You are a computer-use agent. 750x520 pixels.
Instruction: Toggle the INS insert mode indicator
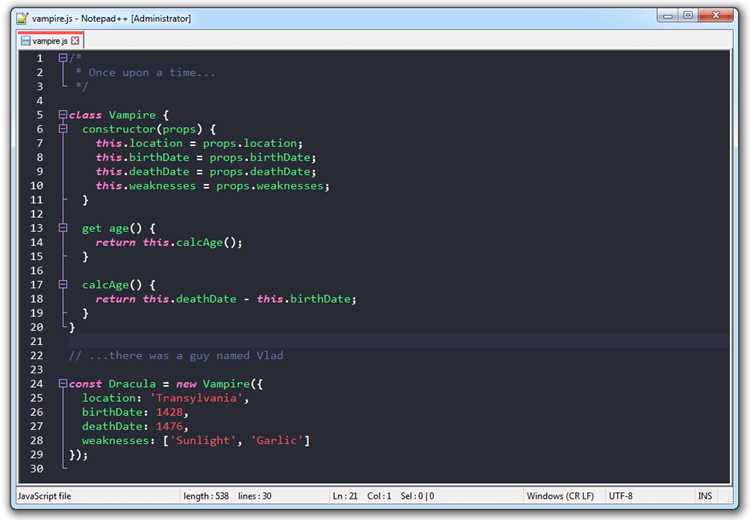coord(705,496)
